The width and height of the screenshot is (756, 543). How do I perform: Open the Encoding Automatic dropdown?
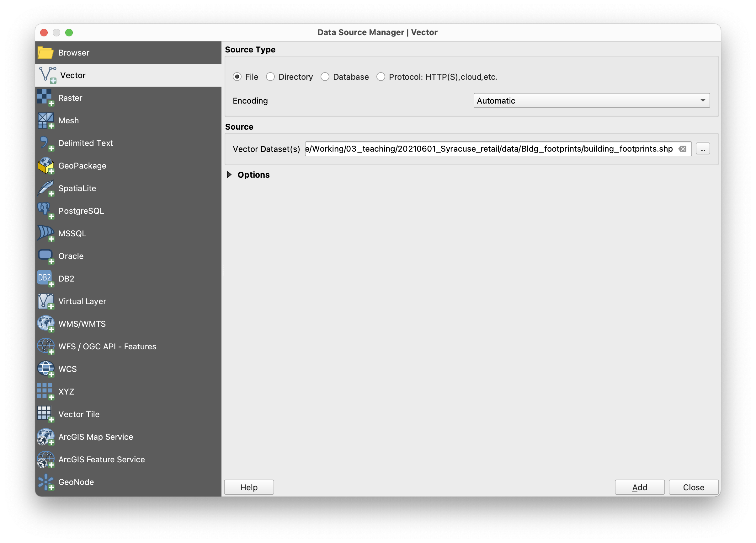(591, 100)
